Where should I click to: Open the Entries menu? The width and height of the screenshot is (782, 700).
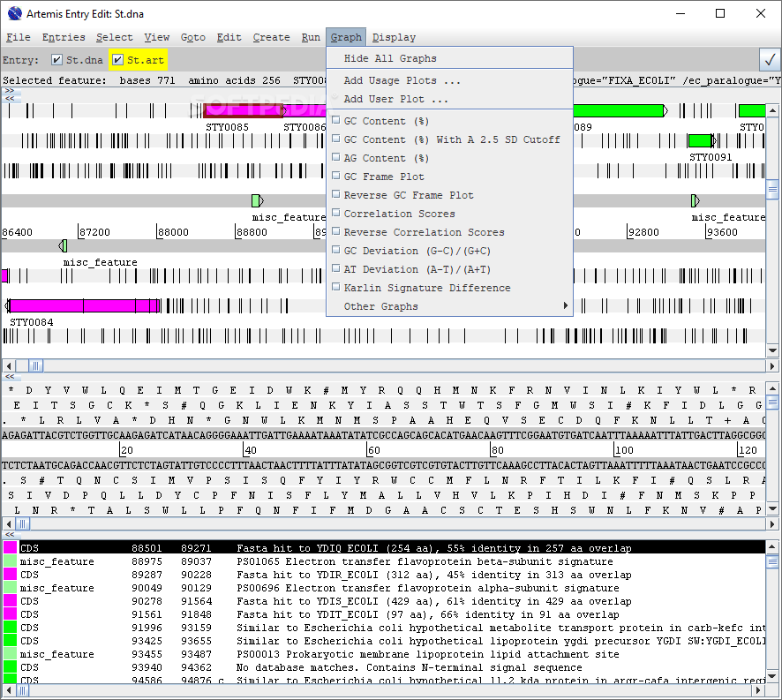(x=64, y=37)
